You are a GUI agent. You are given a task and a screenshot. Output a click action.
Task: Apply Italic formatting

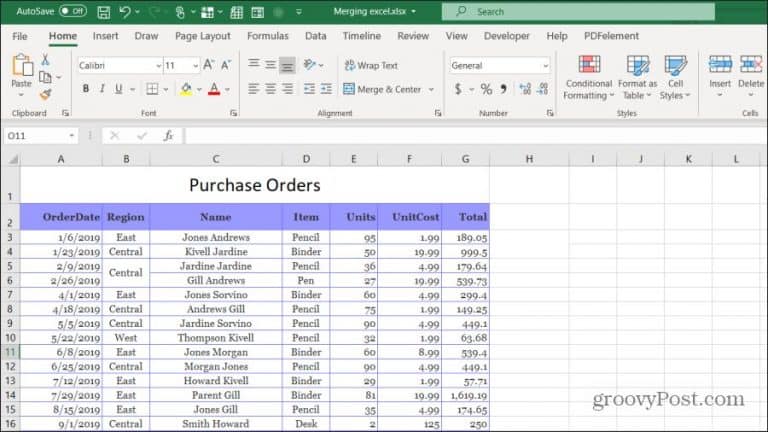tap(102, 89)
